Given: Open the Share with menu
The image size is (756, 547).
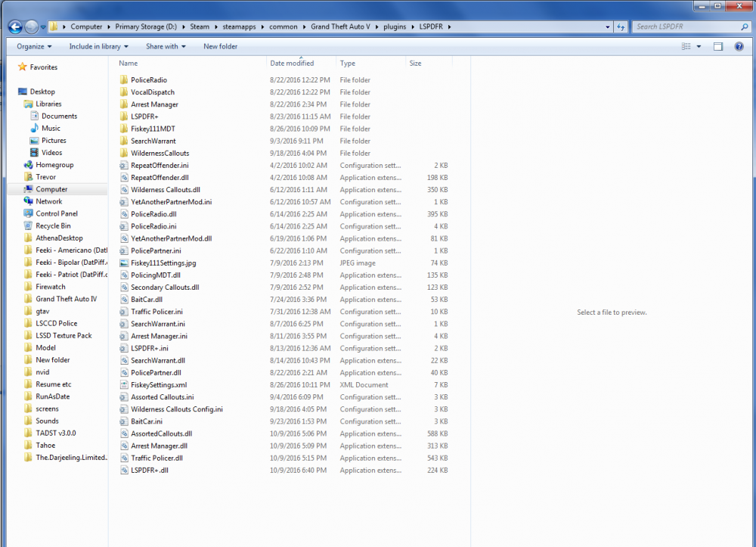Looking at the screenshot, I should click(x=166, y=47).
